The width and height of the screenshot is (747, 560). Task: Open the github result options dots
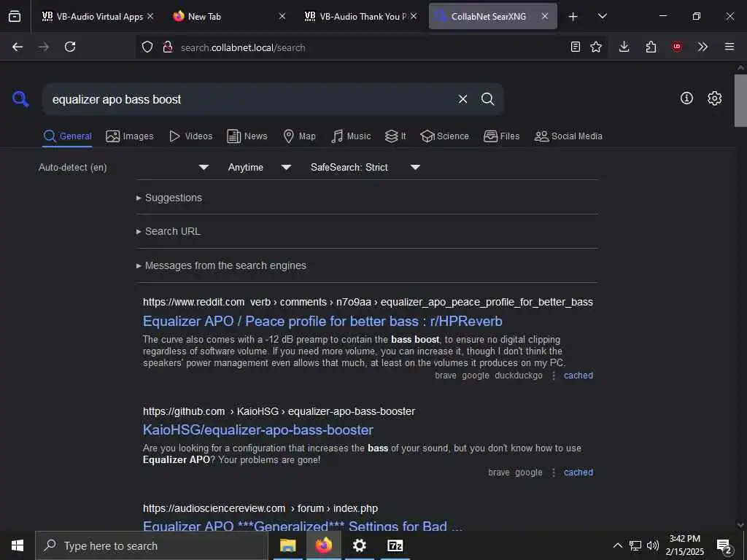tap(553, 472)
